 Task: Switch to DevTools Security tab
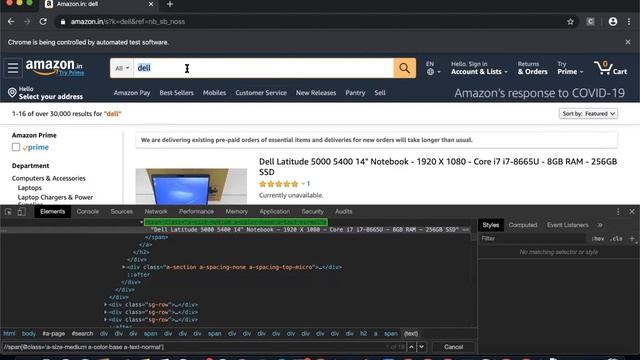click(x=313, y=211)
